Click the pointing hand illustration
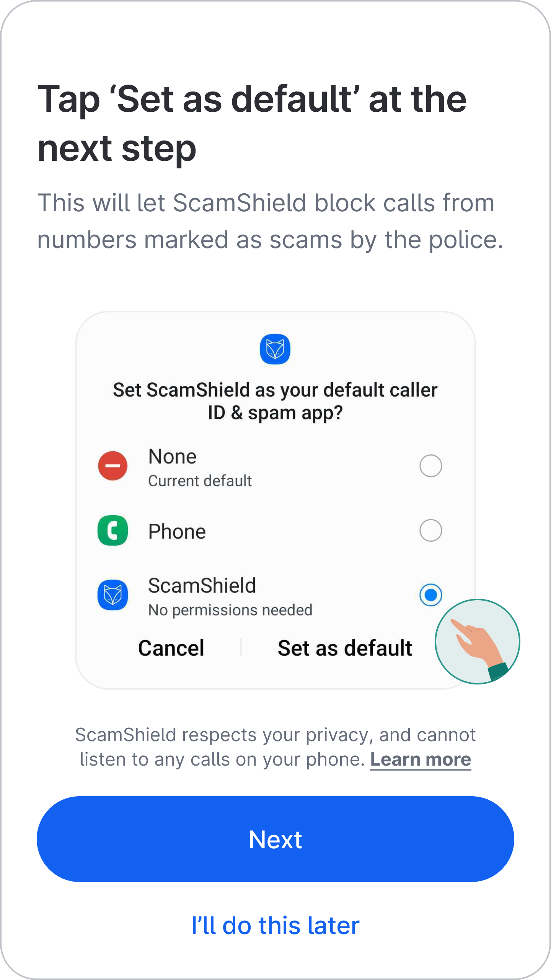The height and width of the screenshot is (980, 551). pyautogui.click(x=478, y=642)
